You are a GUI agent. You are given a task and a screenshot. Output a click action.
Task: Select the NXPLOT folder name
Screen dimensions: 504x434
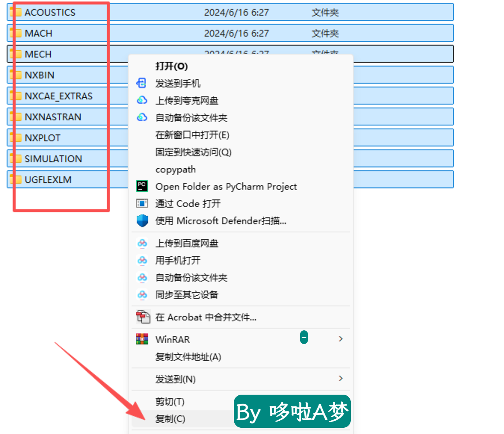point(42,138)
